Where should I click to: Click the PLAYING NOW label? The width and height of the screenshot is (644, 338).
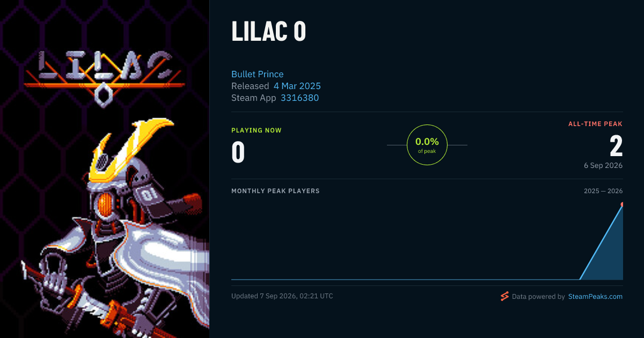(257, 130)
